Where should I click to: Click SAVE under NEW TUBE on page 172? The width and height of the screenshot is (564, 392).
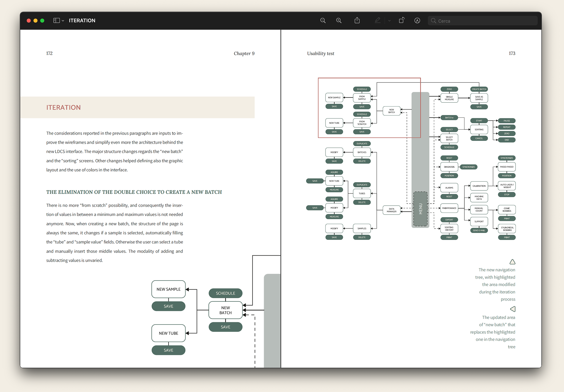(x=169, y=350)
